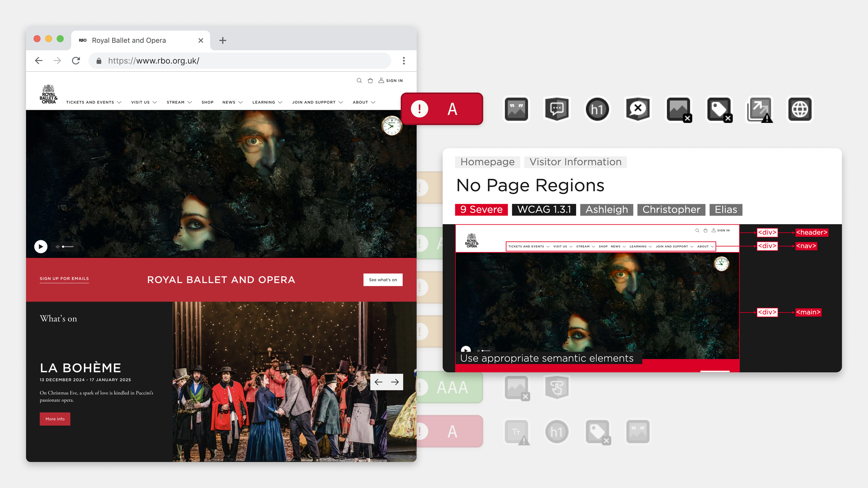Click the speech bubble with X icon

pyautogui.click(x=638, y=109)
